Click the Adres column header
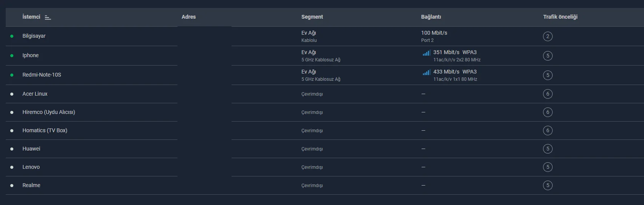 click(189, 17)
